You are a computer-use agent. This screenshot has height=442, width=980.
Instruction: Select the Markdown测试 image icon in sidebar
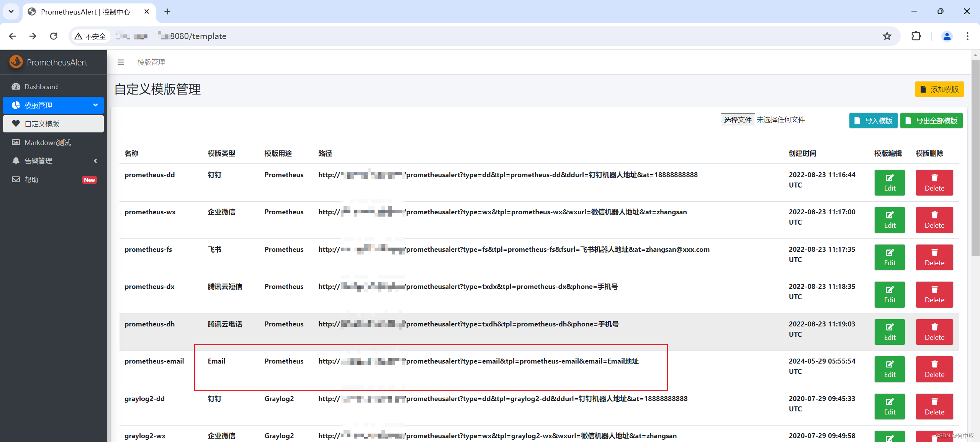16,142
